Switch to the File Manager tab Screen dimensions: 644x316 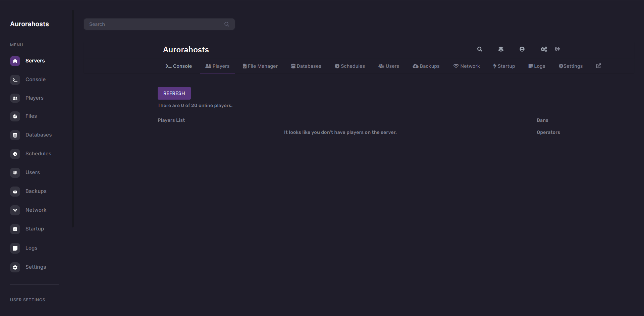pos(260,66)
